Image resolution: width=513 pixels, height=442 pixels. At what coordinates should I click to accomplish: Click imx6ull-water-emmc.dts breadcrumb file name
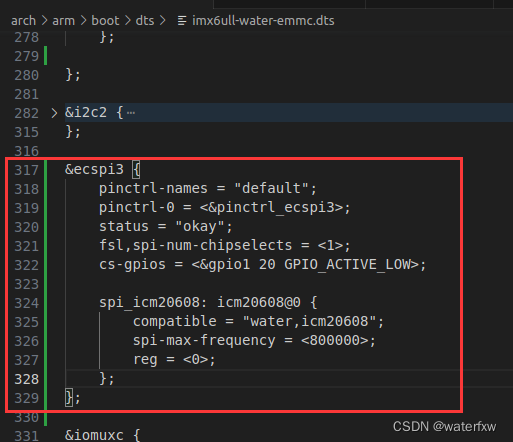coord(263,21)
